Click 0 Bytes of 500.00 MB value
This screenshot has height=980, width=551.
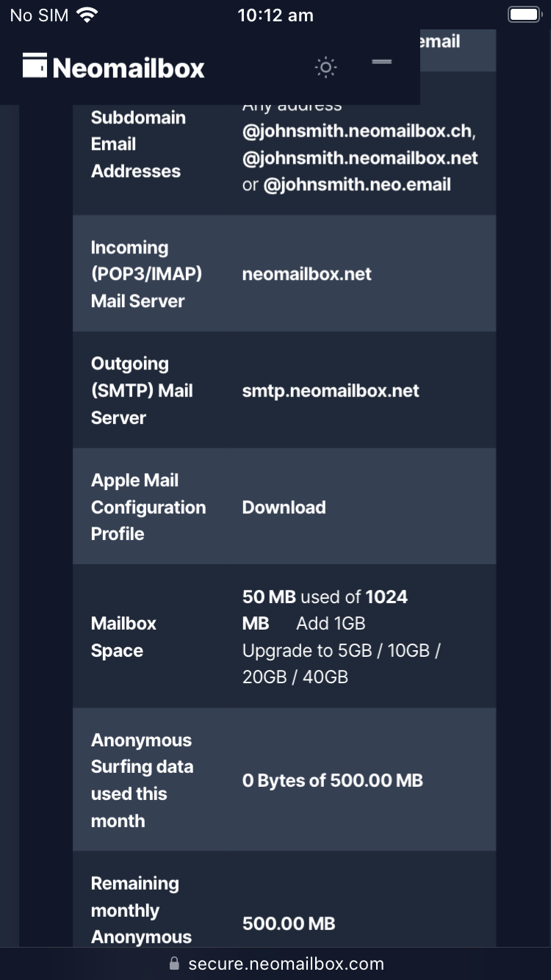333,780
